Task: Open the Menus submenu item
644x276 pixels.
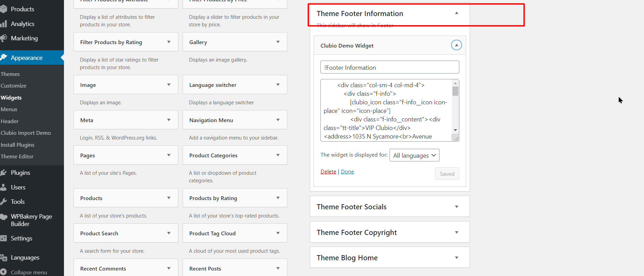Action: [9, 109]
